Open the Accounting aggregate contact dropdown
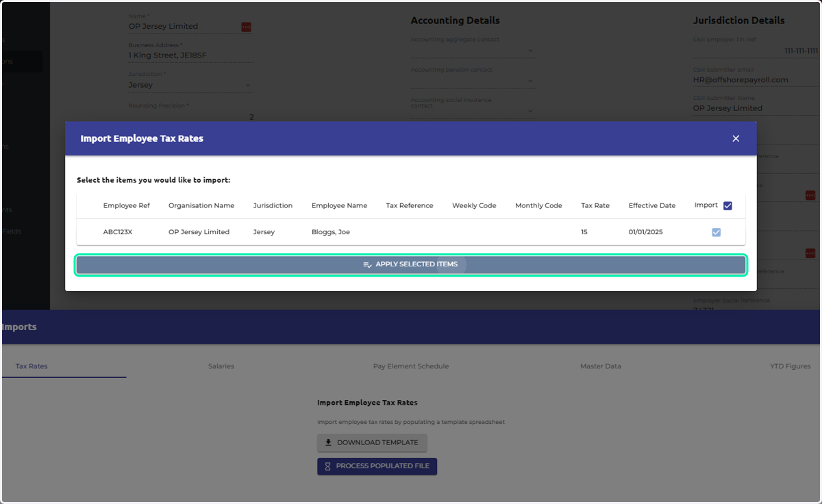822x504 pixels. pyautogui.click(x=473, y=50)
